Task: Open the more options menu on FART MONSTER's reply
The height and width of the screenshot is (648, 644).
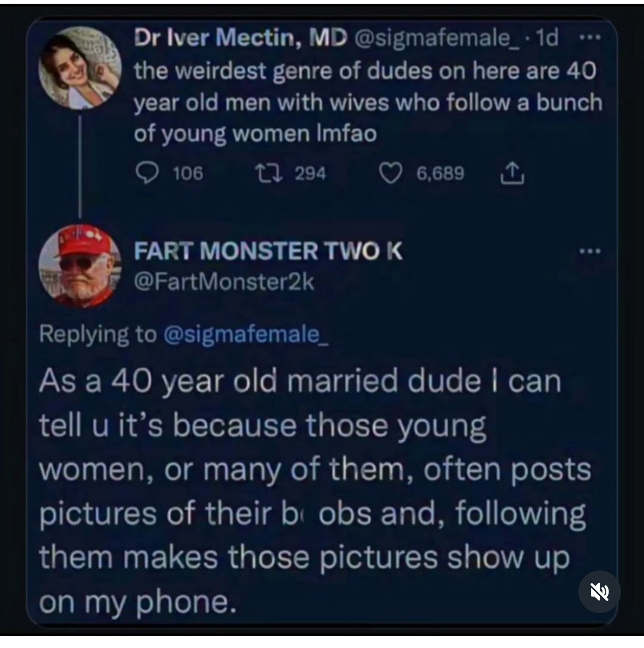Action: 590,251
